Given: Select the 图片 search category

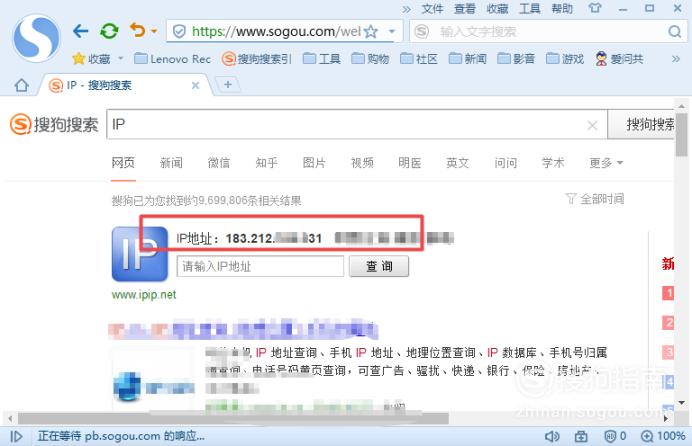Looking at the screenshot, I should click(x=314, y=163).
